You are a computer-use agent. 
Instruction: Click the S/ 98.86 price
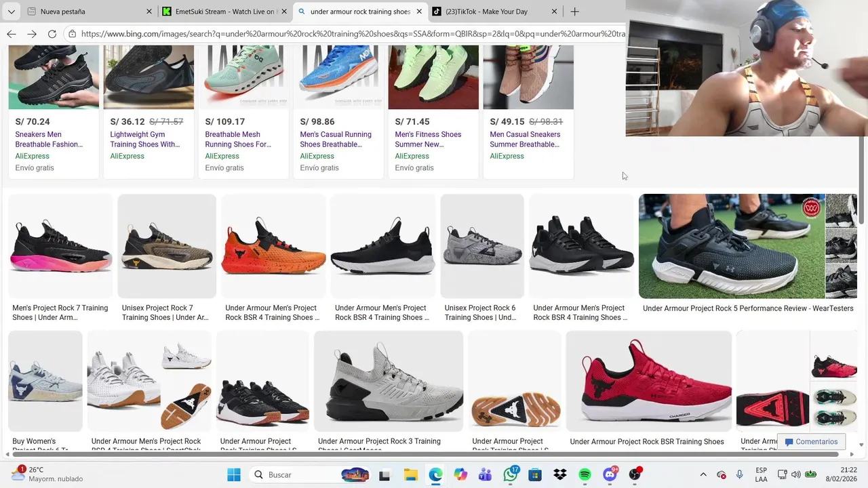pos(317,121)
